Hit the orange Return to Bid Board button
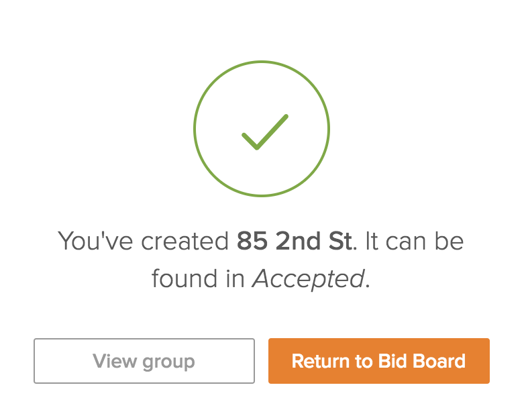Screen dimensions: 526x420 pyautogui.click(x=378, y=361)
